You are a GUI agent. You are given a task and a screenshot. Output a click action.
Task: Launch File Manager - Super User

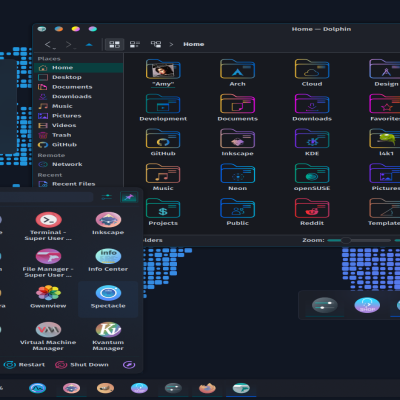[48, 263]
